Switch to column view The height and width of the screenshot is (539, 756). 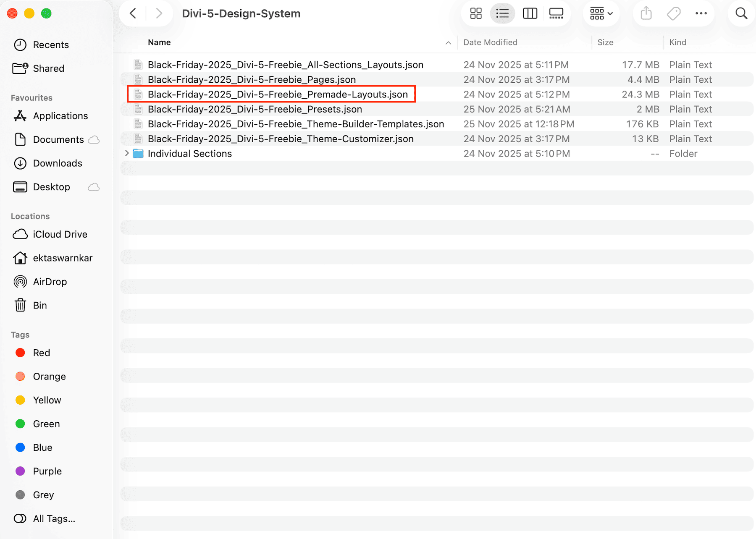(x=530, y=13)
